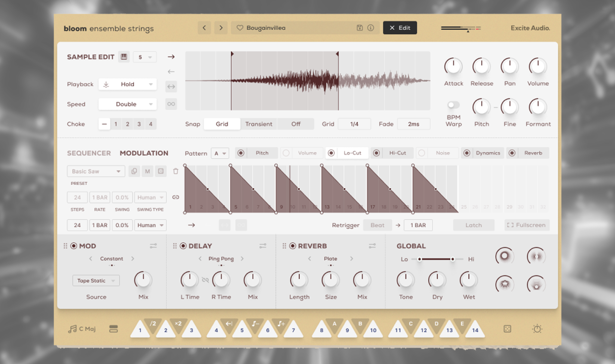The image size is (615, 364).
Task: Click the Grid 1/4 value field
Action: 354,124
